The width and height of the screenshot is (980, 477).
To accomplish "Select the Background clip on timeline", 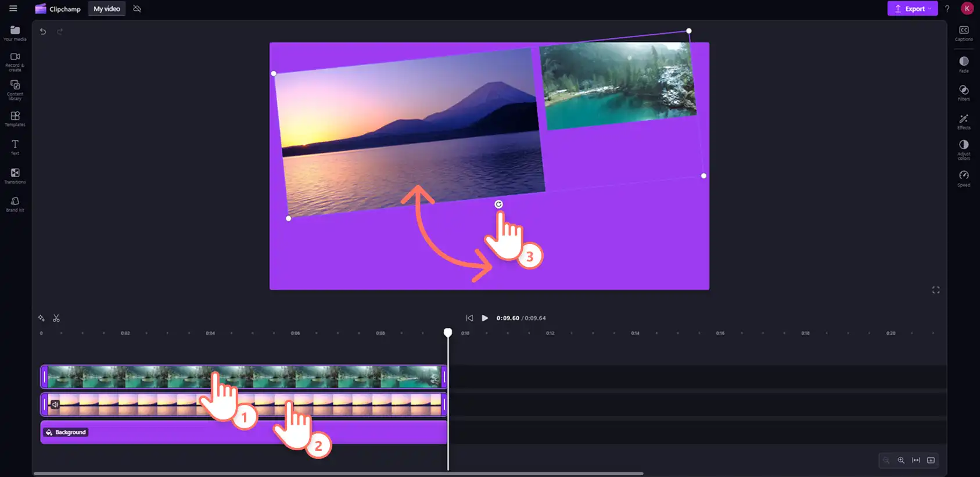I will [x=243, y=432].
